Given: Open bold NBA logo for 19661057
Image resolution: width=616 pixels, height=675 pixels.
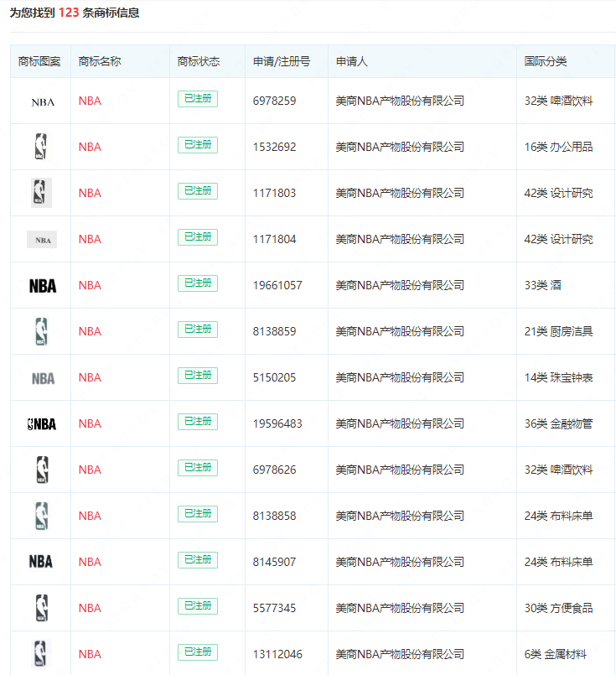Looking at the screenshot, I should pos(43,286).
